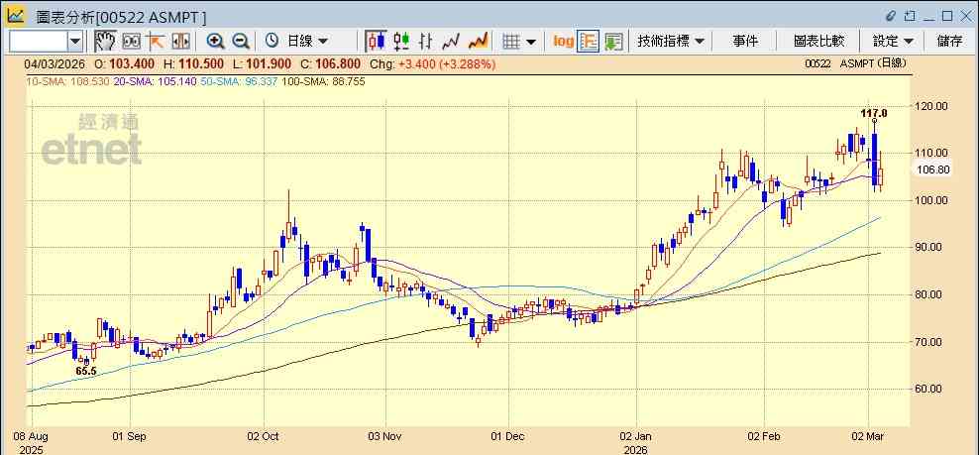Click the L: 101.900 low value
This screenshot has height=455, width=980.
pyautogui.click(x=264, y=63)
